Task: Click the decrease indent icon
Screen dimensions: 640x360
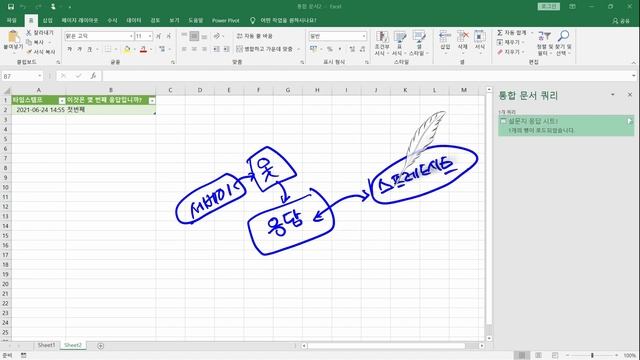Action: (216, 49)
